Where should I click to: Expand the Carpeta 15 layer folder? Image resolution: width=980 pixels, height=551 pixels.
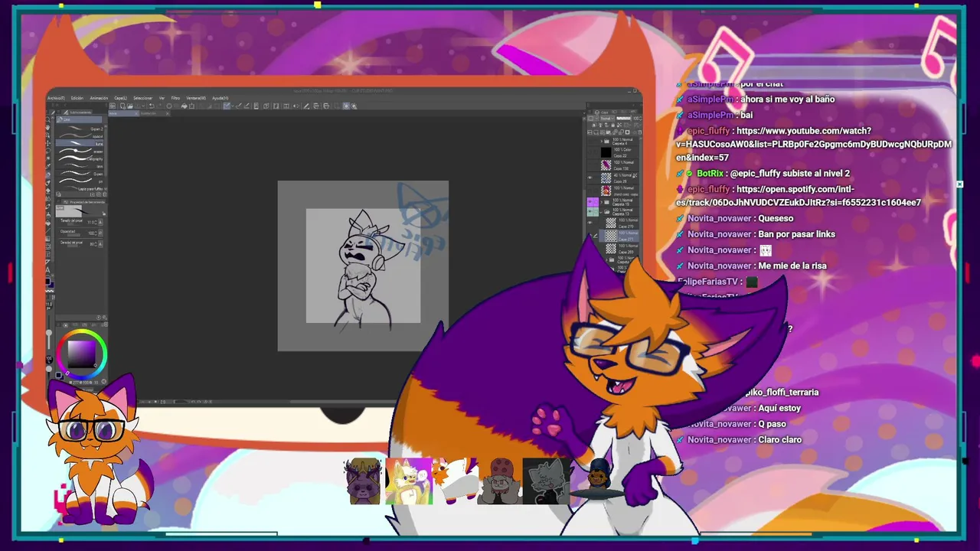602,203
